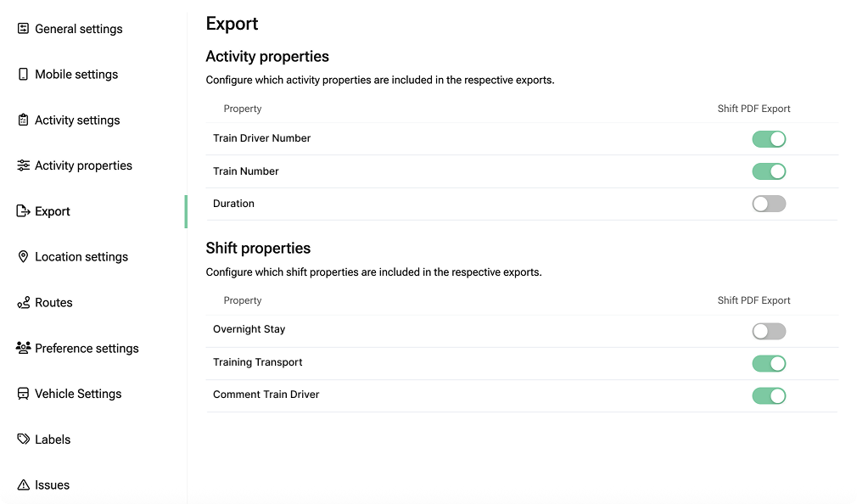Click the Preference settings people icon

23,348
